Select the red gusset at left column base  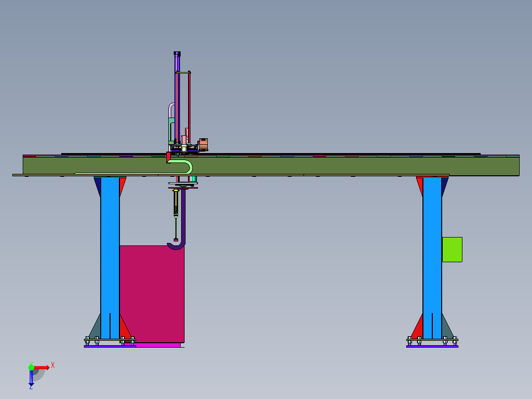click(x=124, y=328)
